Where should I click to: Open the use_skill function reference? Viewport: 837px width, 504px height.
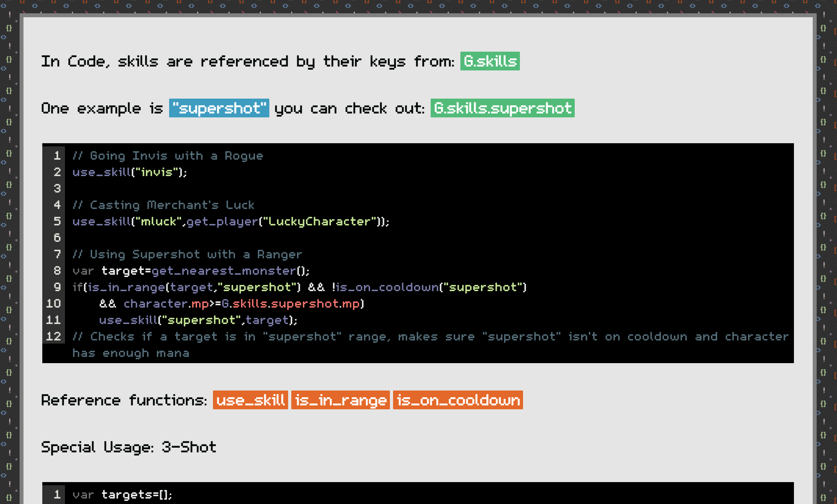coord(250,400)
